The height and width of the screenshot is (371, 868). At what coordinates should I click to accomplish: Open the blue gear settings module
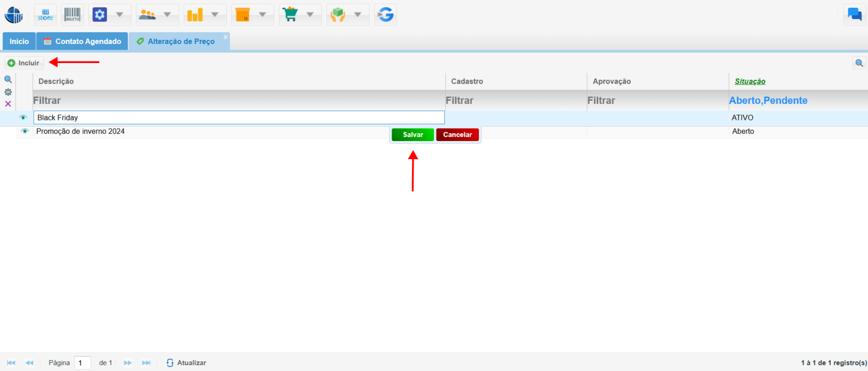coord(100,15)
